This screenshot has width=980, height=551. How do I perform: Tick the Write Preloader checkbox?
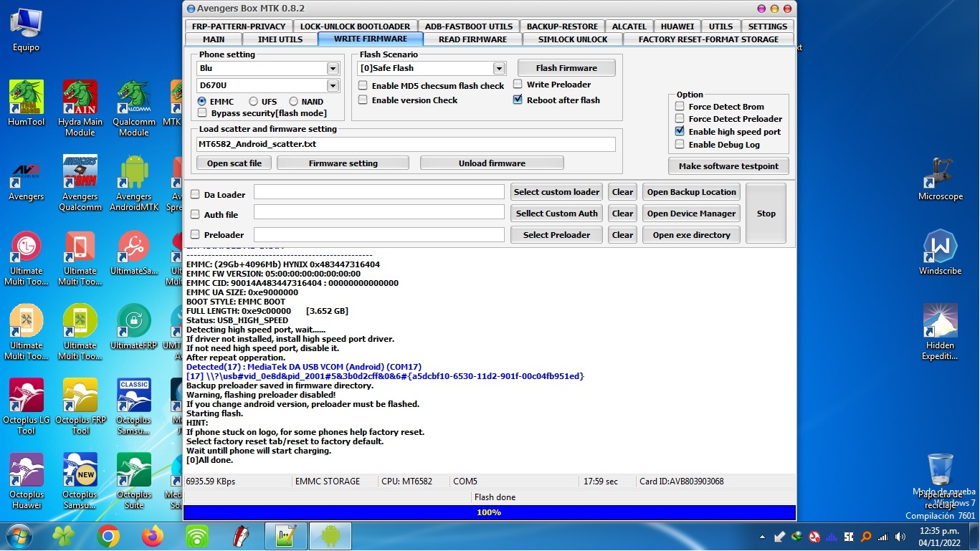click(518, 85)
